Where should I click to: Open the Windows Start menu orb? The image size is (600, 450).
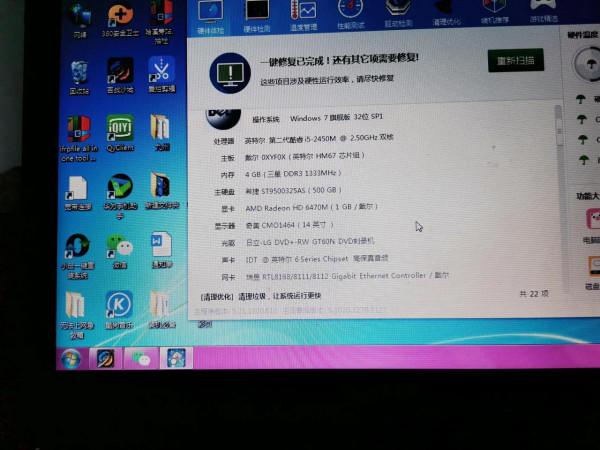tap(71, 359)
